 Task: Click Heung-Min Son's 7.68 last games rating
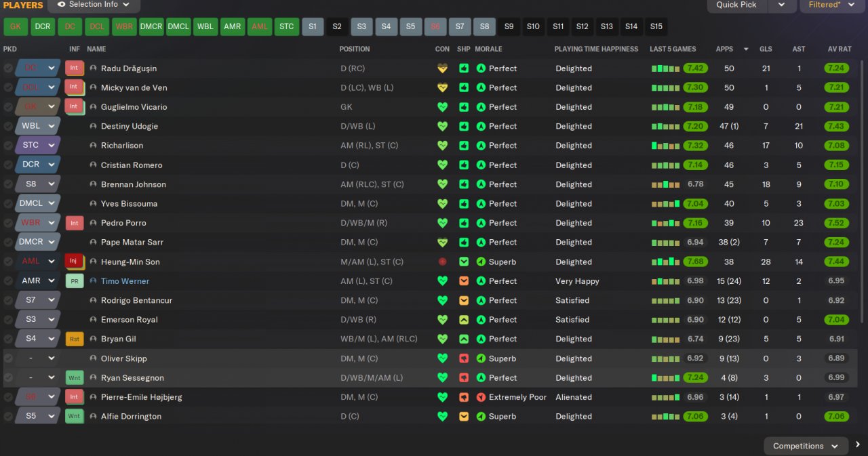(x=695, y=262)
